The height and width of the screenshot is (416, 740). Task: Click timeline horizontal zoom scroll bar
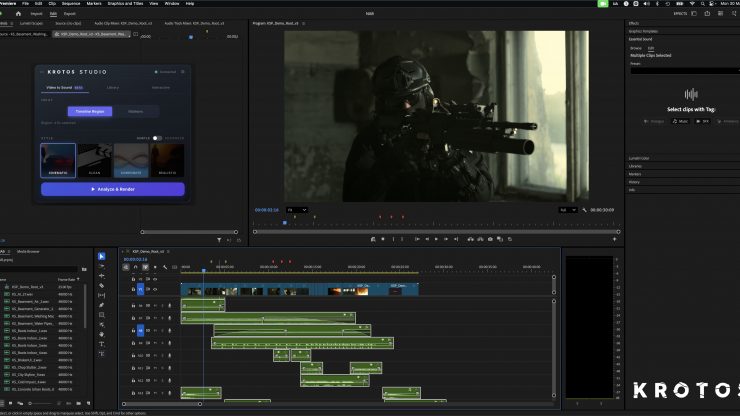[162, 404]
